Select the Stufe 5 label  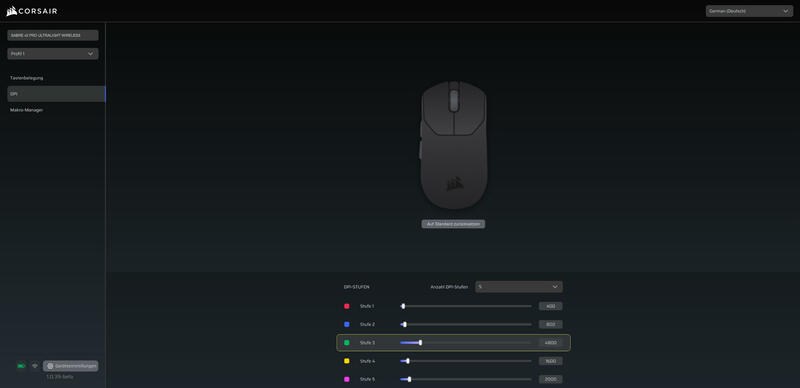click(367, 379)
